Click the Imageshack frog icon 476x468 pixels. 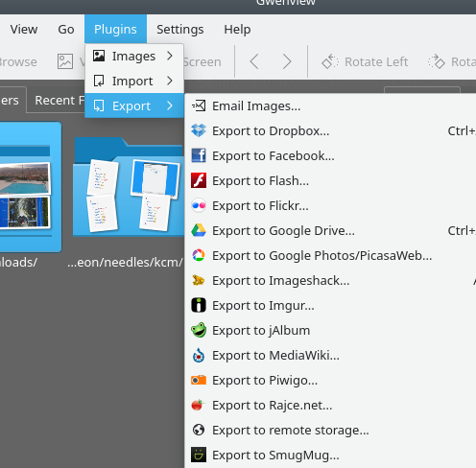[199, 280]
